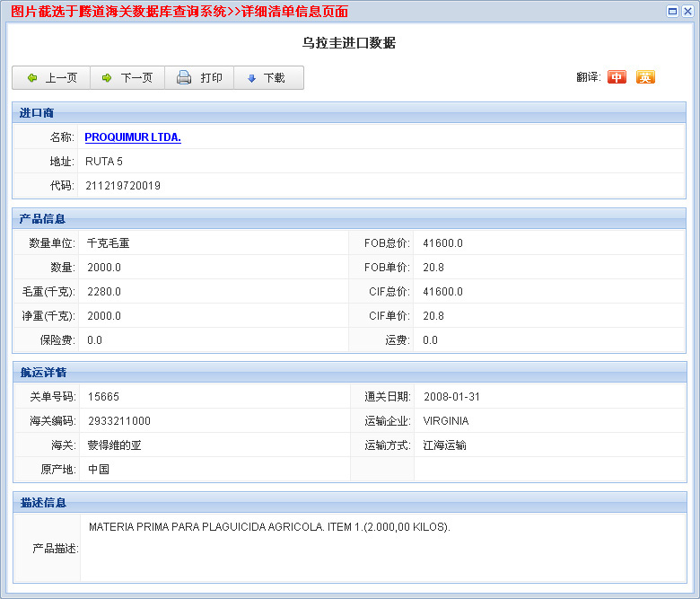Click the 乌拉圭进口数据 page title

[349, 43]
